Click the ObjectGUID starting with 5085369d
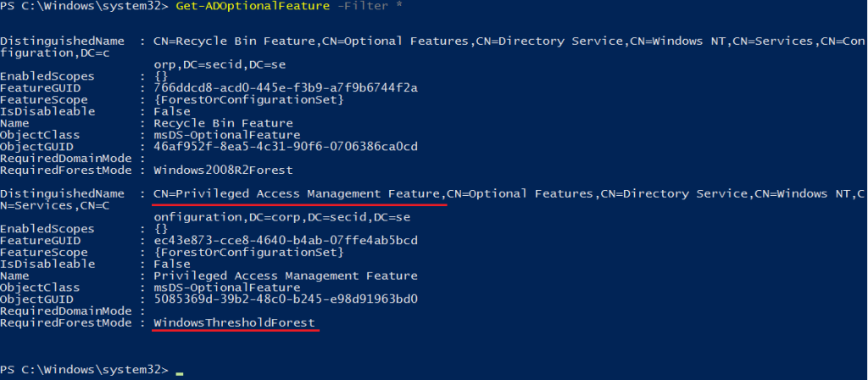This screenshot has width=868, height=380. (286, 299)
